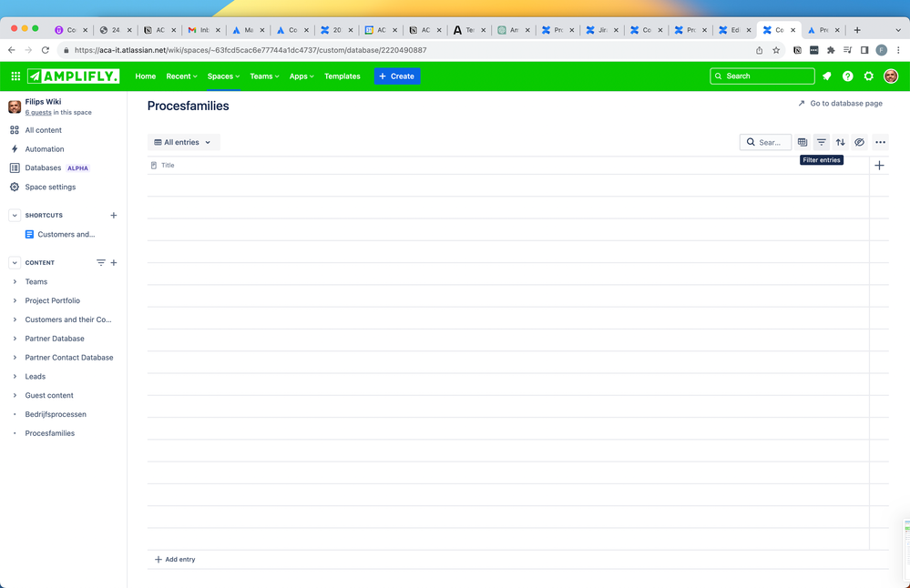Add a shortcut with plus icon
Viewport: 910px width, 588px height.
(x=114, y=215)
